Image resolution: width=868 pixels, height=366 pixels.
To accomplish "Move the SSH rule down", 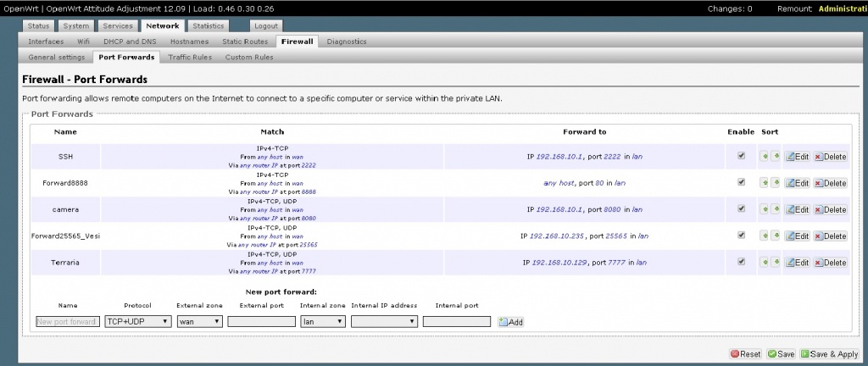I will pos(776,157).
